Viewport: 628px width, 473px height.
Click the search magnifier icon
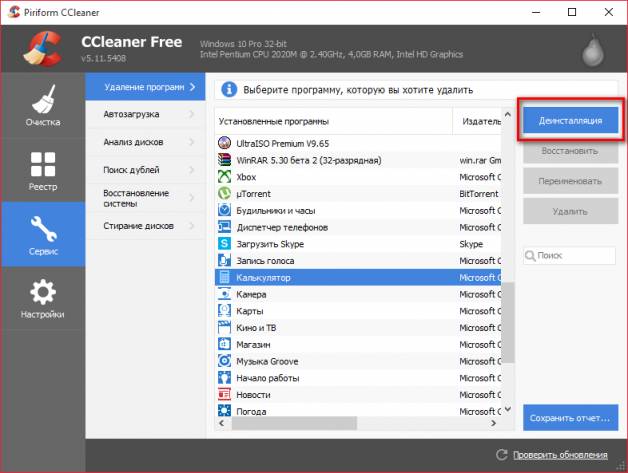[x=530, y=256]
